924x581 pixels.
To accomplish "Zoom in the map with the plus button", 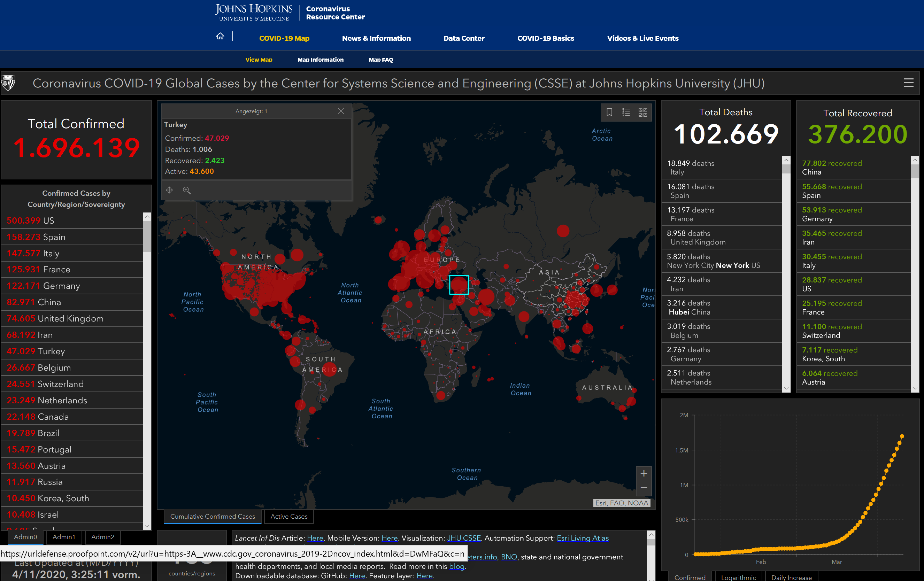I will coord(644,473).
